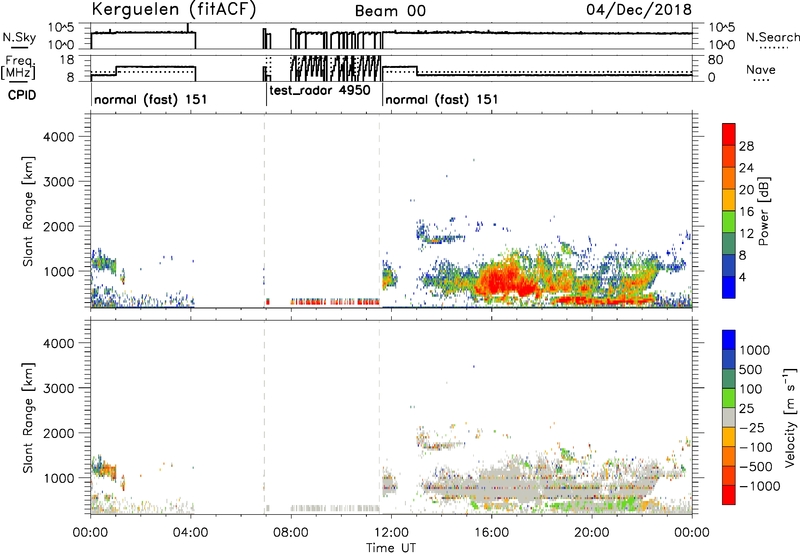This screenshot has width=800, height=554.
Task: Click the '08:00' time axis label
Action: 291,533
